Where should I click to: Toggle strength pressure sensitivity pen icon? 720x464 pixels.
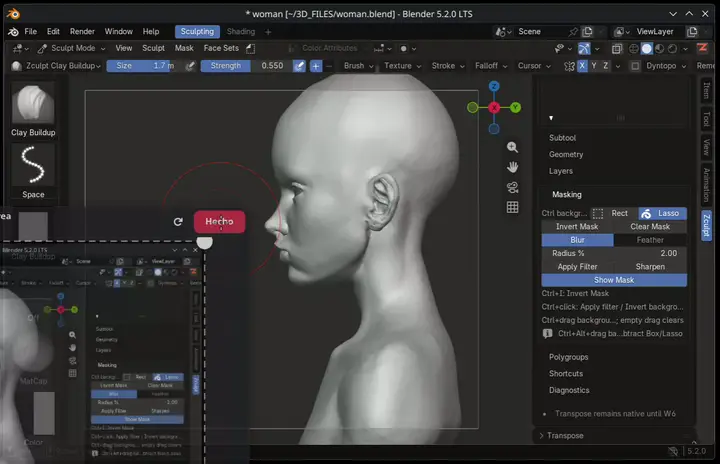coord(299,66)
